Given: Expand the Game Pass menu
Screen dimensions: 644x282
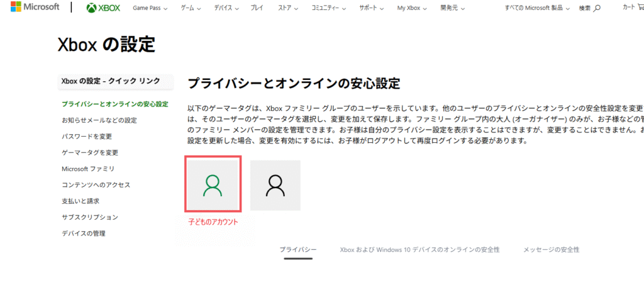Looking at the screenshot, I should [x=150, y=8].
